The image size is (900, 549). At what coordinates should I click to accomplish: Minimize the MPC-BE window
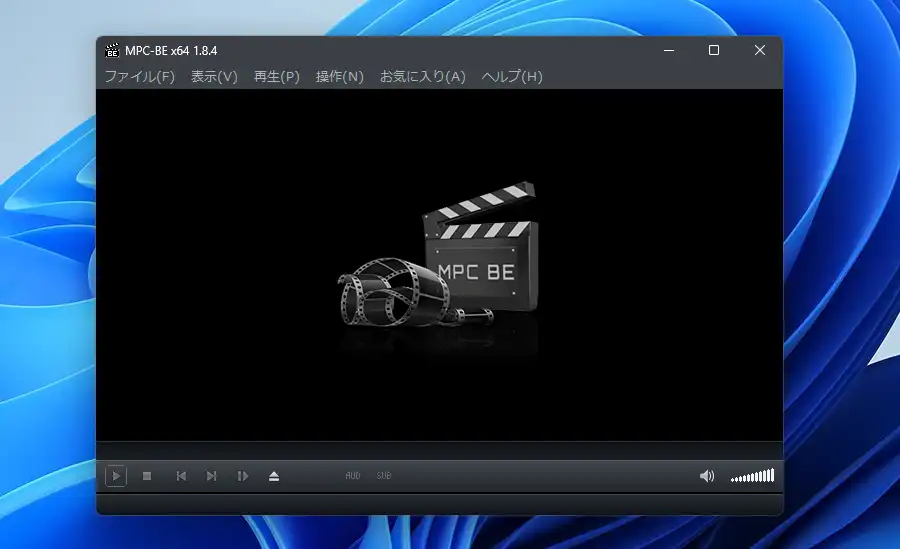tap(669, 51)
